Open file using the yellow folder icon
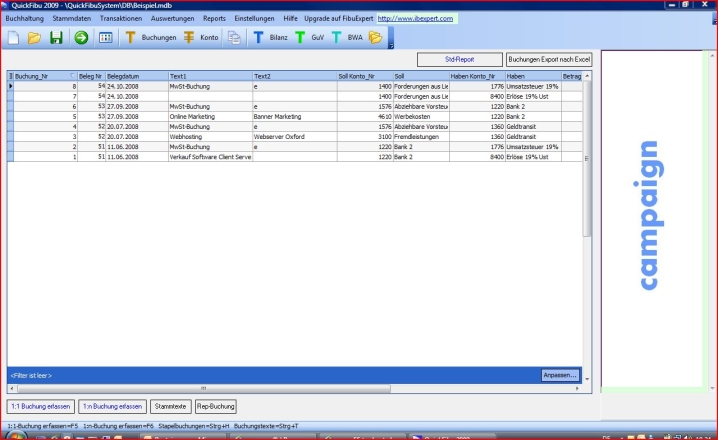718x440 pixels. coord(34,38)
